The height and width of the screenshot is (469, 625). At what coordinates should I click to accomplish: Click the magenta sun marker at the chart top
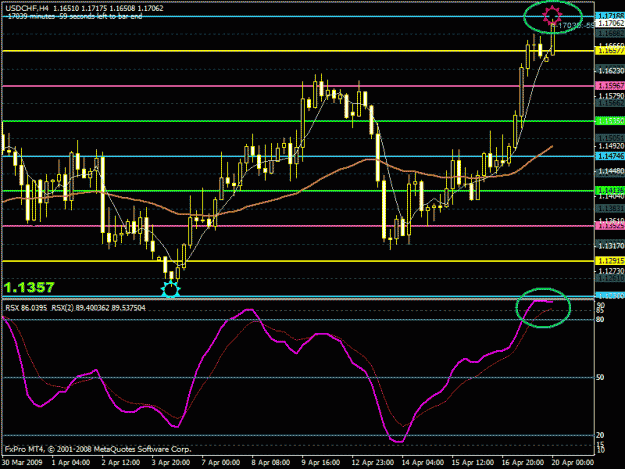click(552, 14)
